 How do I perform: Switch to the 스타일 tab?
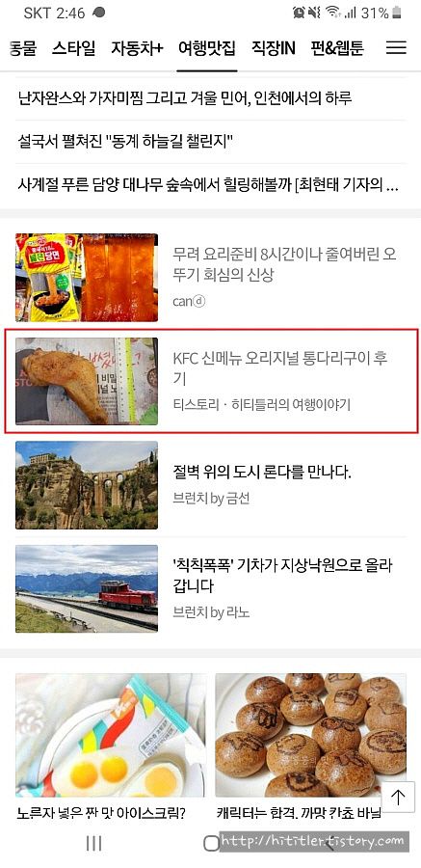pos(73,48)
